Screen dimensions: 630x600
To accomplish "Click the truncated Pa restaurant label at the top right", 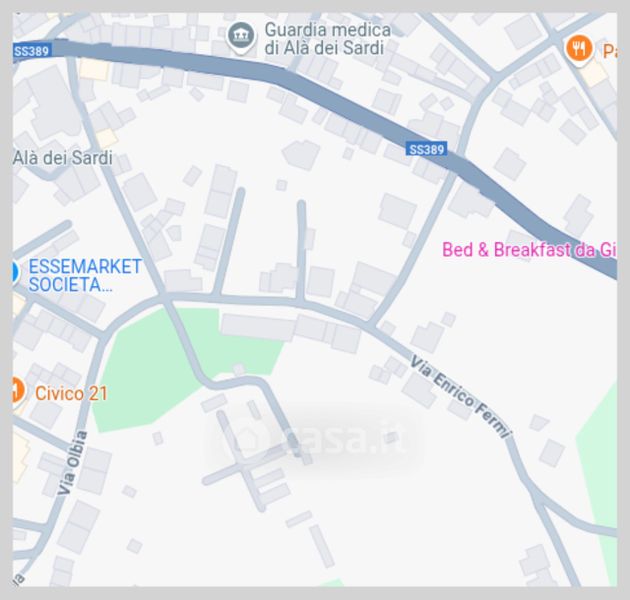I will 610,51.
